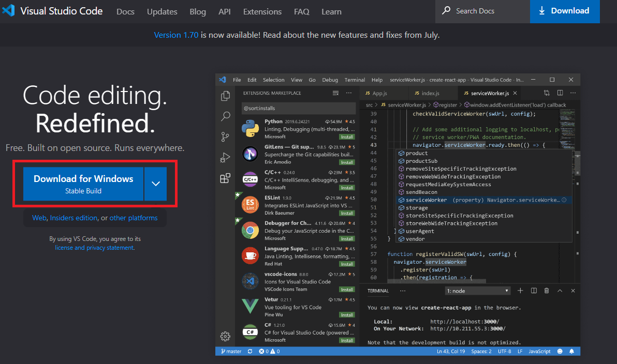
Task: Open the other platforms link
Action: [134, 218]
